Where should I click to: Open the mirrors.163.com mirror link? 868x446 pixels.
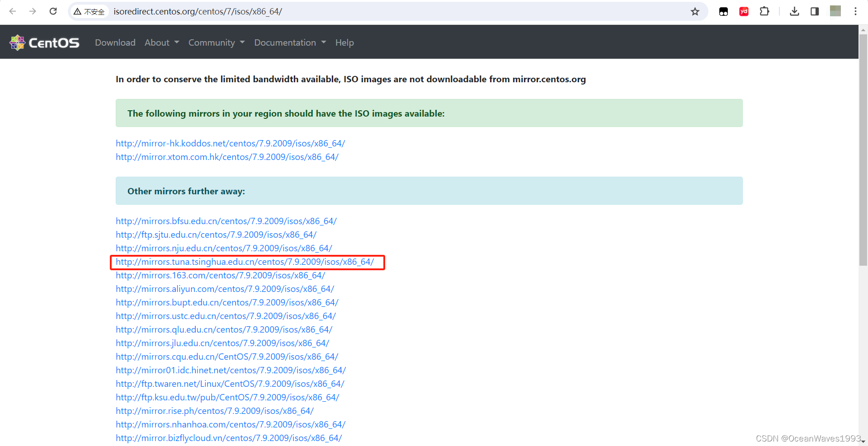(220, 275)
